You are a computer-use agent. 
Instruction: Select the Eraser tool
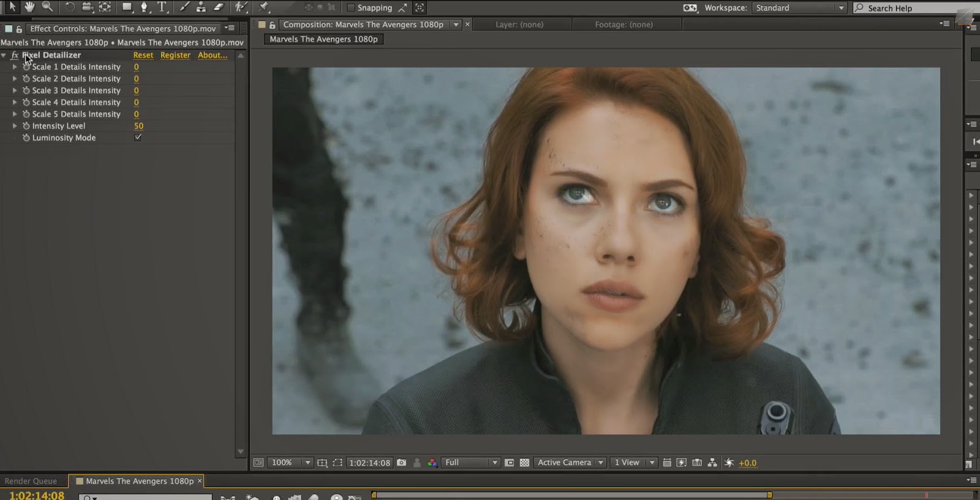pyautogui.click(x=219, y=7)
